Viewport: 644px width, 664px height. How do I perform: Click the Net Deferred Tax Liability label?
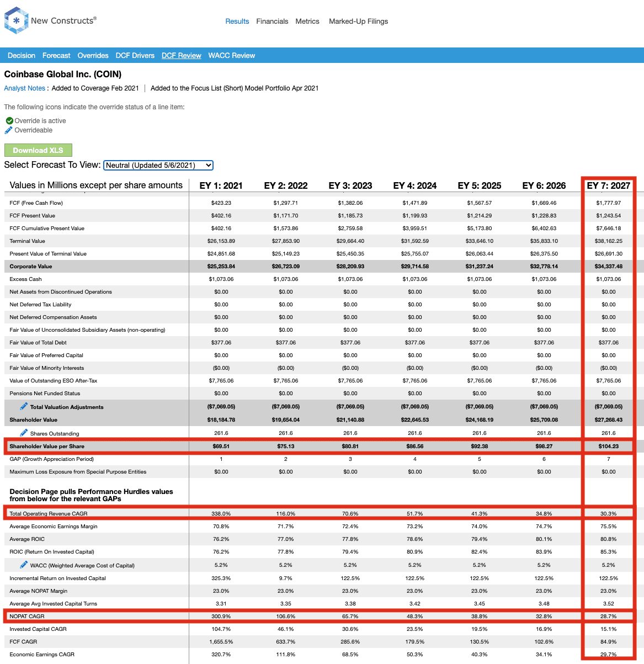point(40,305)
